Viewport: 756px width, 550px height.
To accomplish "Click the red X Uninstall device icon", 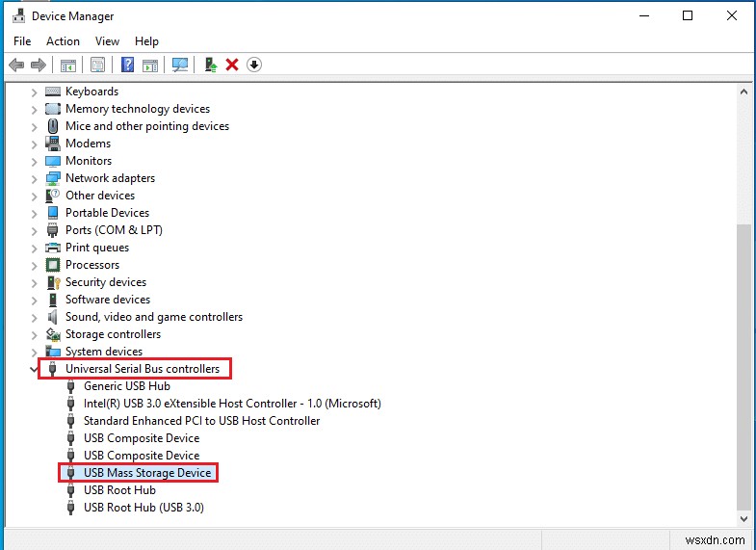I will coord(232,65).
